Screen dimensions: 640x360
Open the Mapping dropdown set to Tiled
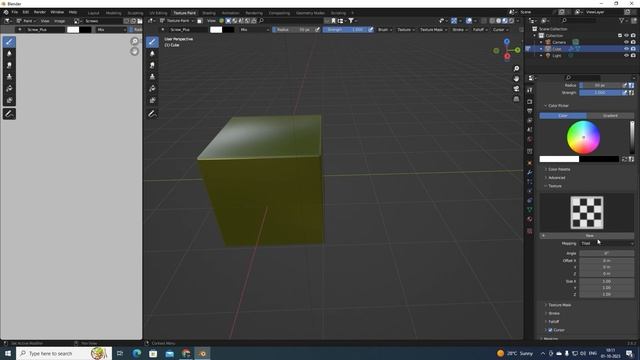click(607, 243)
